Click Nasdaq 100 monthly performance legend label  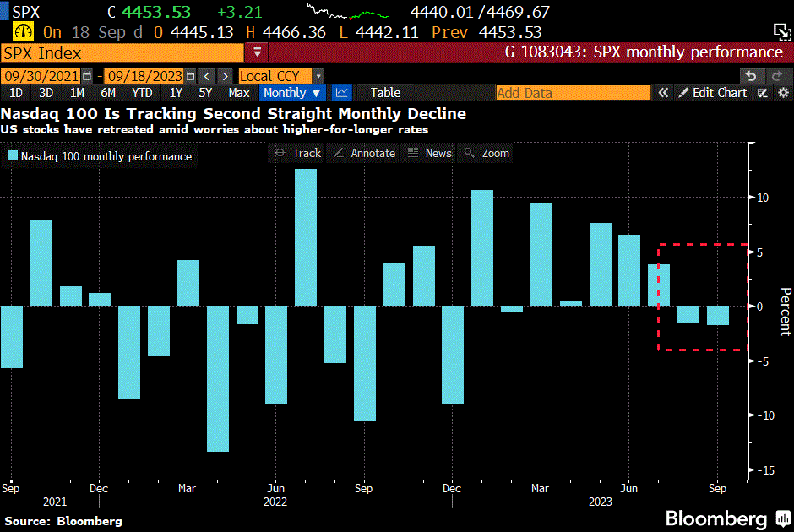click(x=106, y=156)
